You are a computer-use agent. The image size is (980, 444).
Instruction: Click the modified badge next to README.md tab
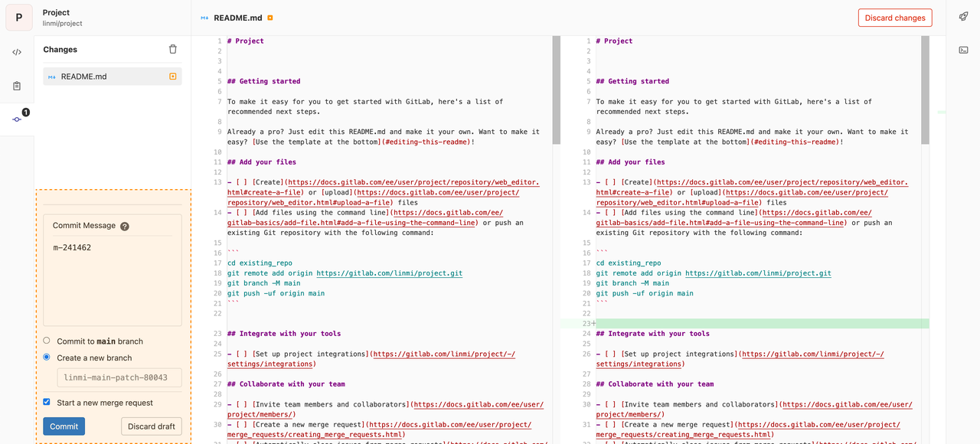tap(270, 18)
